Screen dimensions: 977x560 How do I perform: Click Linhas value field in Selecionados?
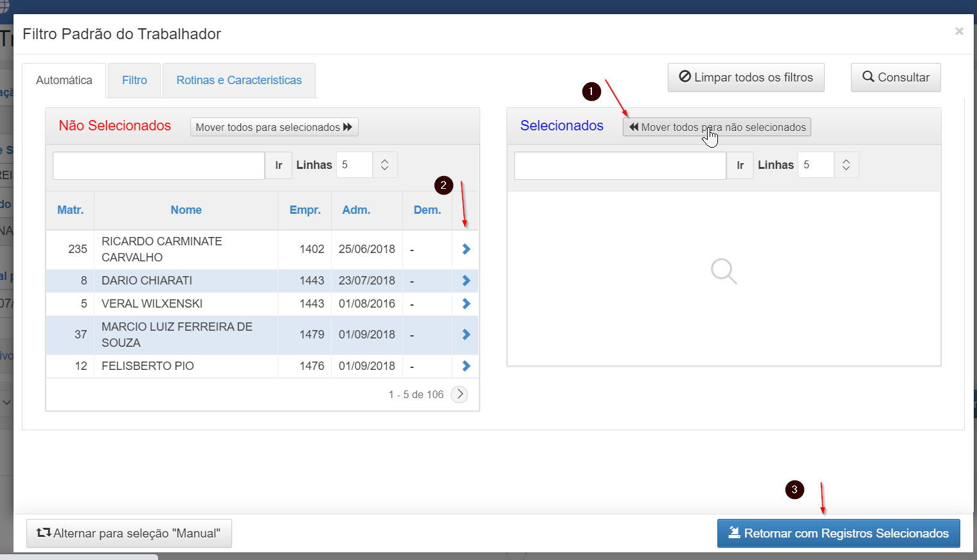click(x=816, y=165)
